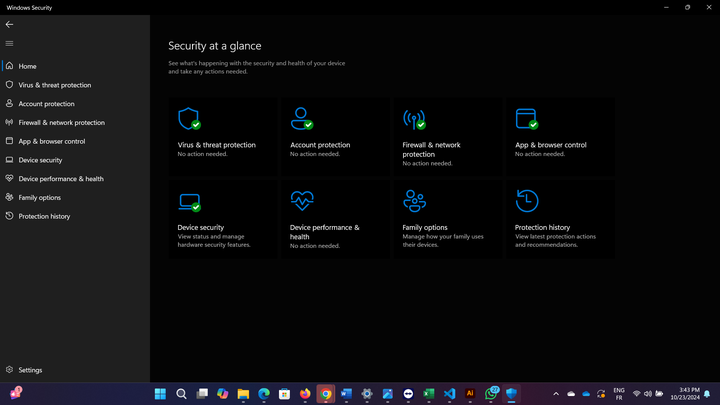720x405 pixels.
Task: Click the window icon on App & browser tile
Action: (x=526, y=119)
